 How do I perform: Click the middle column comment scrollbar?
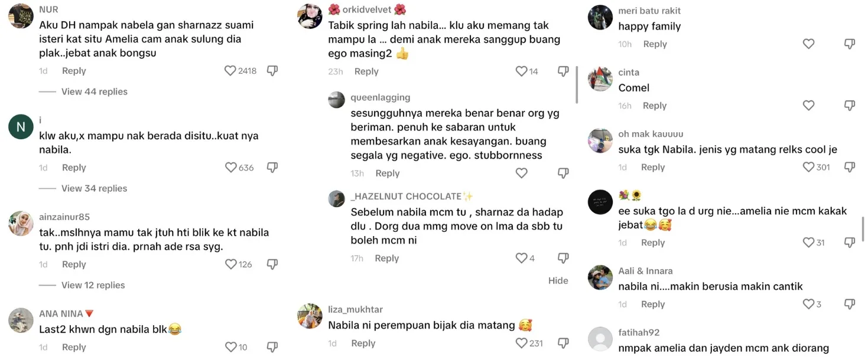(x=577, y=84)
